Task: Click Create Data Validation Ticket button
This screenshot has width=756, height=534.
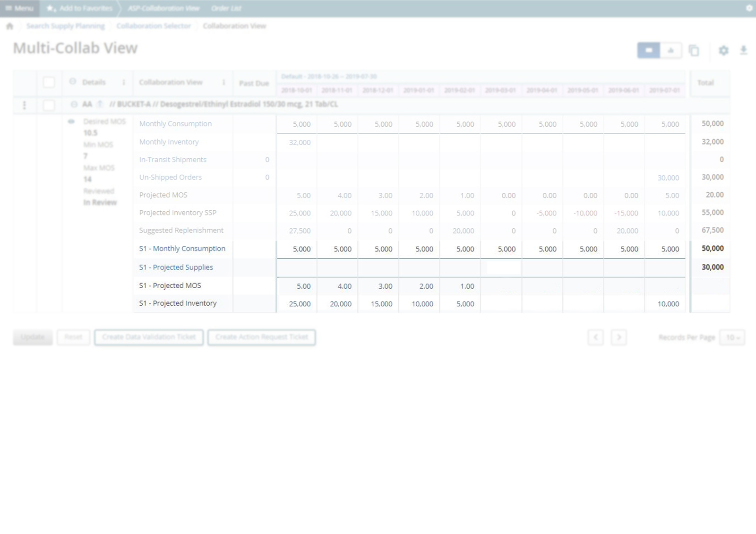Action: (149, 337)
